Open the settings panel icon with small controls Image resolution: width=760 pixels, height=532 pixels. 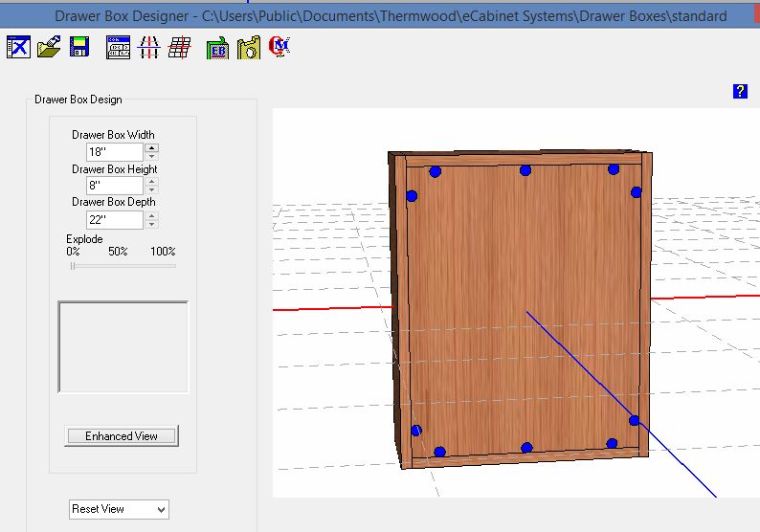(119, 48)
